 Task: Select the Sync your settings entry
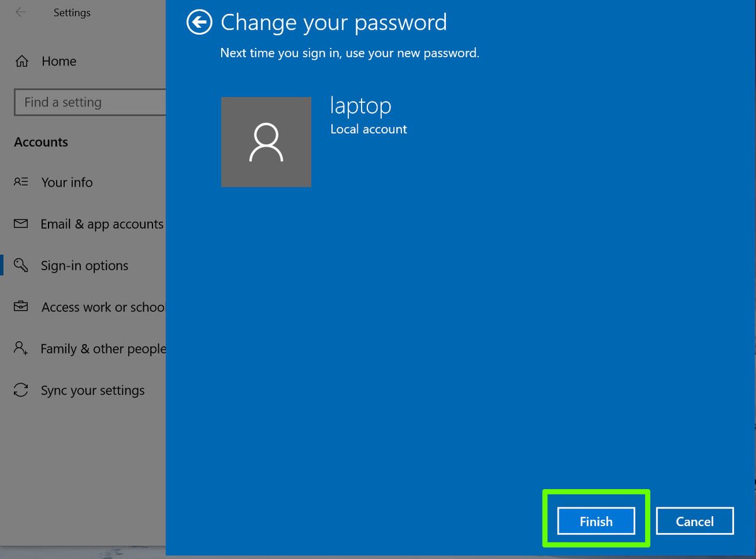[92, 390]
